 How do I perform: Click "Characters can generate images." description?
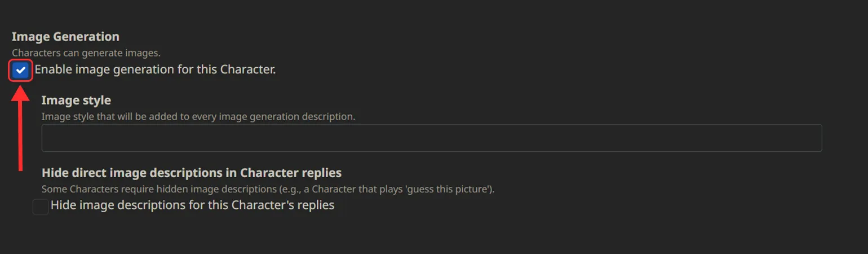[86, 53]
